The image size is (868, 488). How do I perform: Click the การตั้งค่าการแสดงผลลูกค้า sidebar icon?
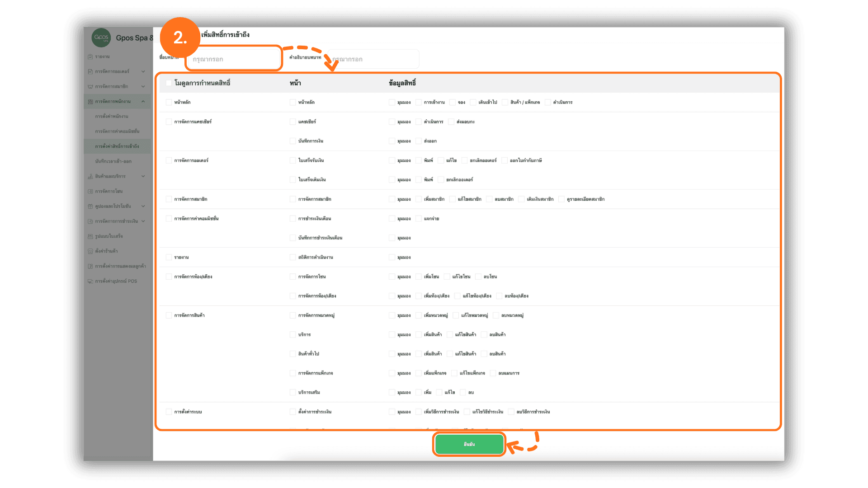point(90,266)
